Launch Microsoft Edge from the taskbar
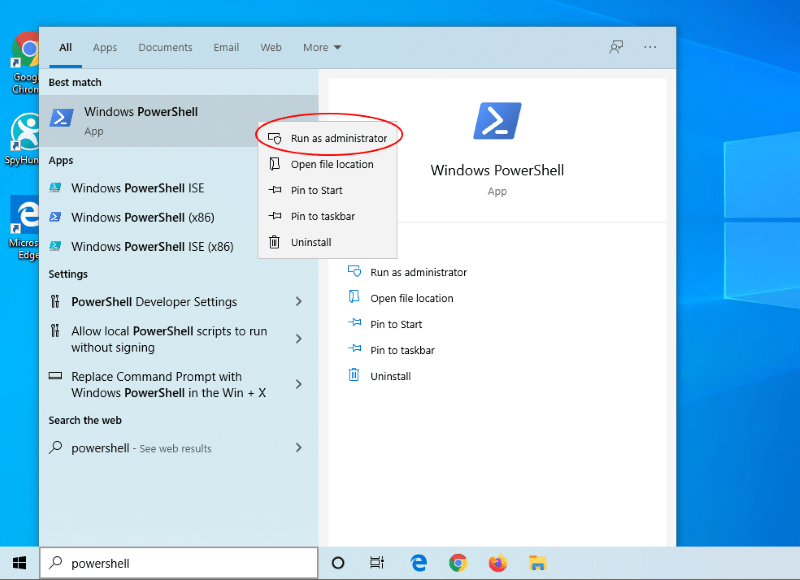Image resolution: width=800 pixels, height=580 pixels. tap(418, 563)
